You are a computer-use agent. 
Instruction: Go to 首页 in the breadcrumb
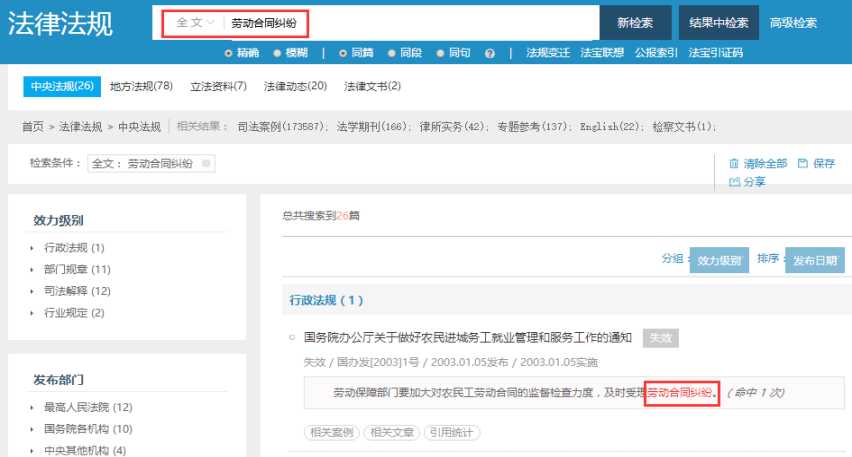33,127
